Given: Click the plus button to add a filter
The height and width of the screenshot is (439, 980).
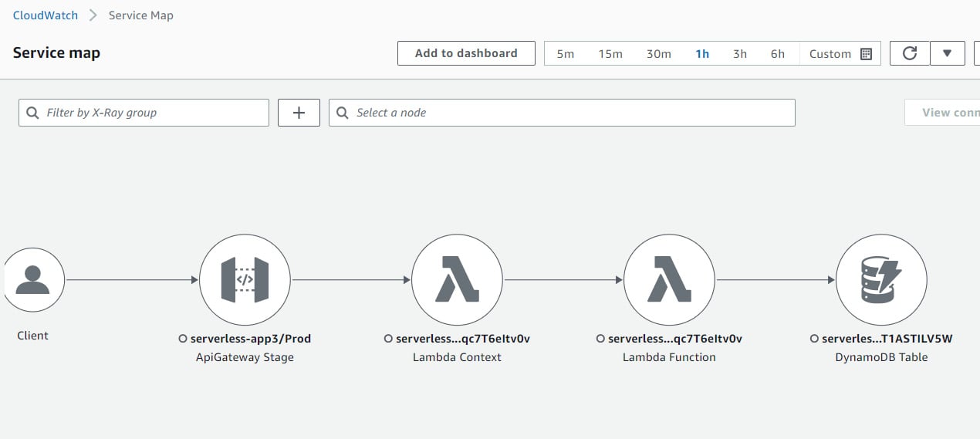Looking at the screenshot, I should click(x=299, y=113).
